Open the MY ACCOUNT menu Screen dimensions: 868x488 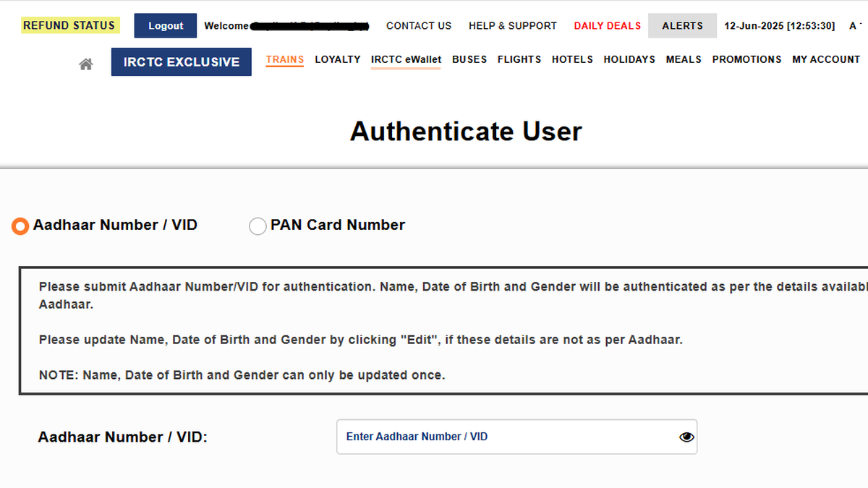[825, 59]
